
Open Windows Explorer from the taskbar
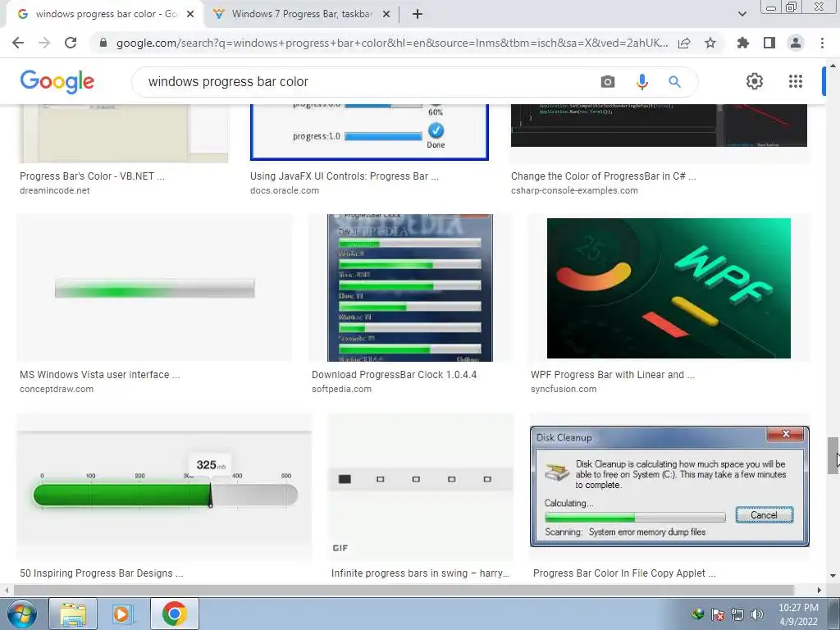[73, 614]
